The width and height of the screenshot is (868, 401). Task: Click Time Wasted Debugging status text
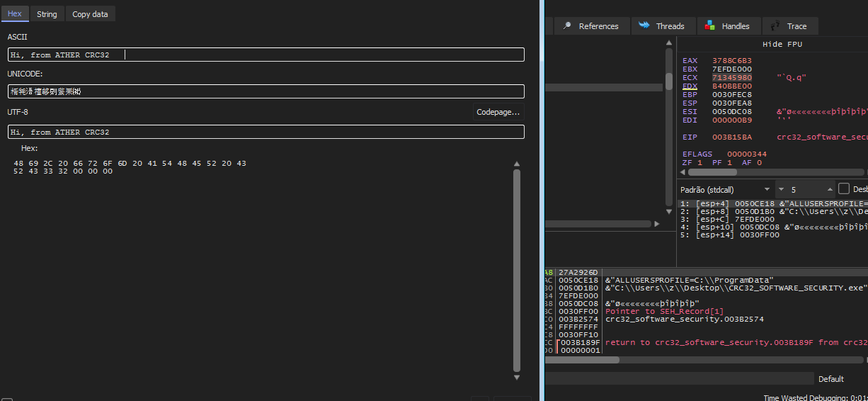pos(816,397)
